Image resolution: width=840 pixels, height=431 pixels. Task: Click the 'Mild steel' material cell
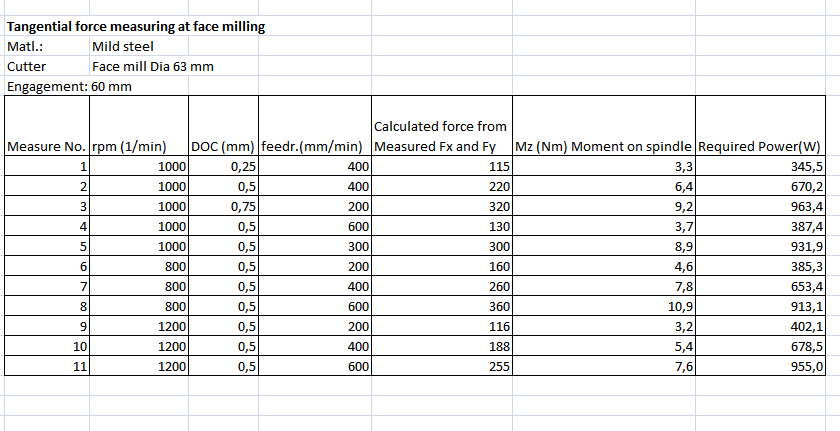[x=122, y=46]
